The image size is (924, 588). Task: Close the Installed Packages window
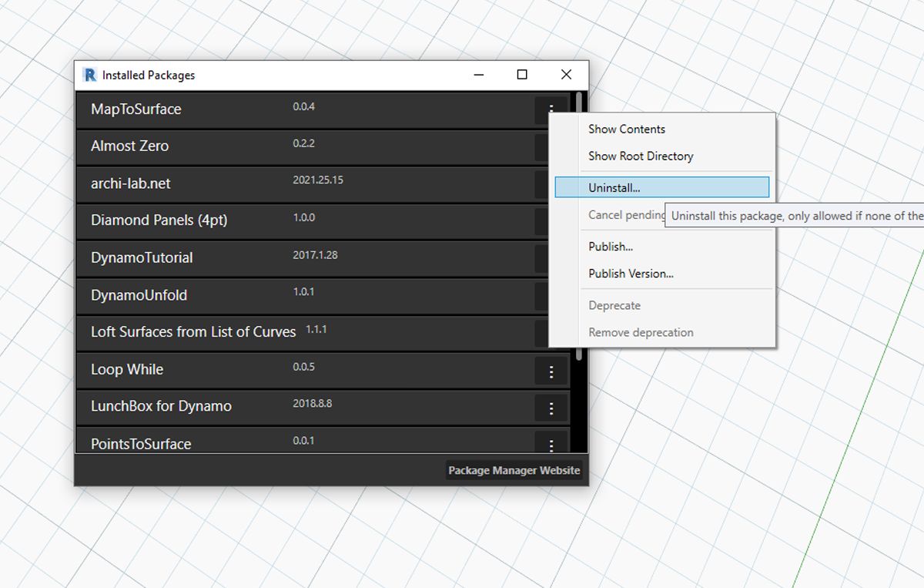click(566, 75)
